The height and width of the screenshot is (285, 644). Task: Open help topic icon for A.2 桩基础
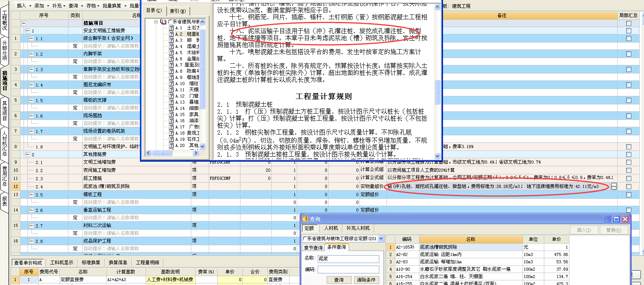pyautogui.click(x=171, y=34)
